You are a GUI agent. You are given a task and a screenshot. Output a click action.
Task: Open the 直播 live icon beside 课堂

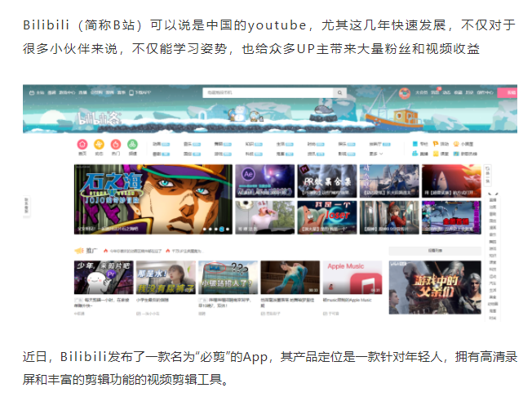[415, 154]
